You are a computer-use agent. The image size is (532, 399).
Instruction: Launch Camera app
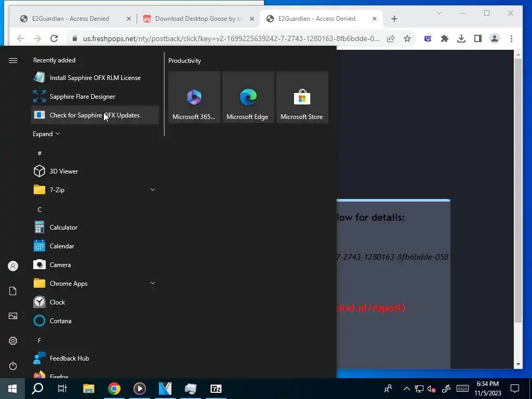click(x=95, y=264)
